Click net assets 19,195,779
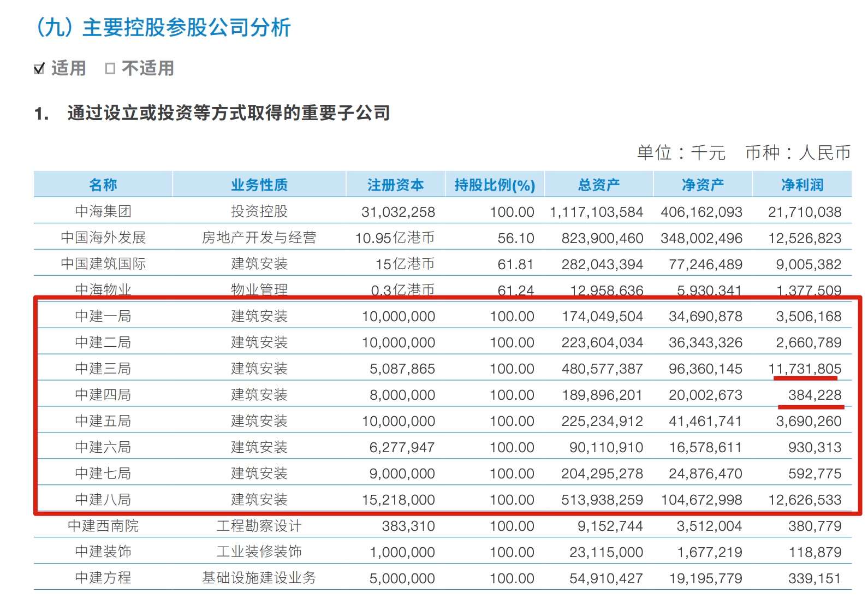868x604 pixels. tap(706, 578)
